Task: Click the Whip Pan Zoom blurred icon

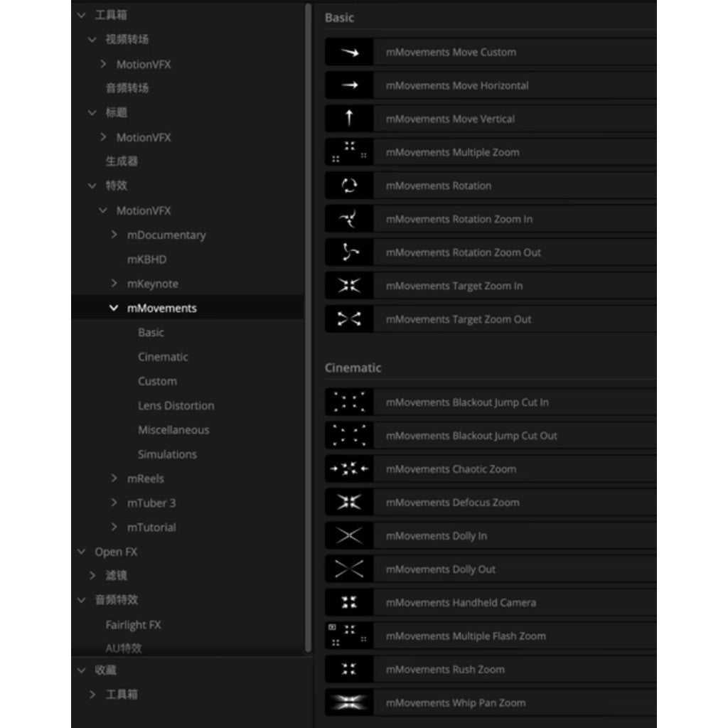Action: point(349,703)
